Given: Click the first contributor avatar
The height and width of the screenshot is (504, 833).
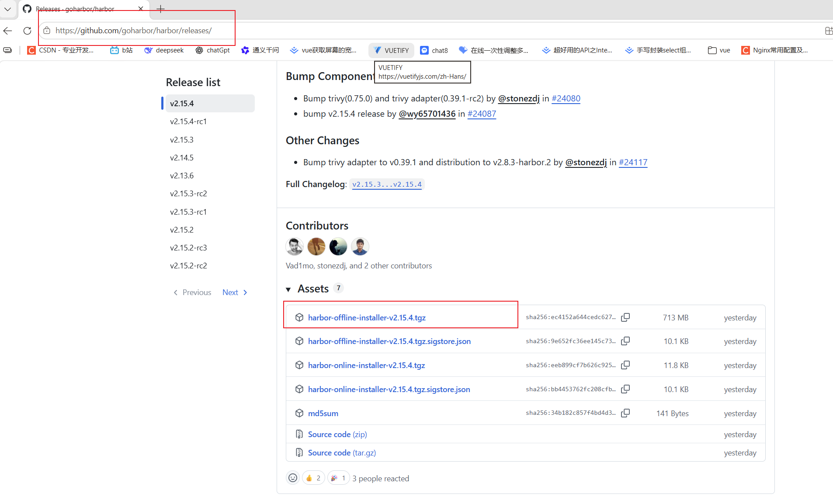Looking at the screenshot, I should point(295,247).
